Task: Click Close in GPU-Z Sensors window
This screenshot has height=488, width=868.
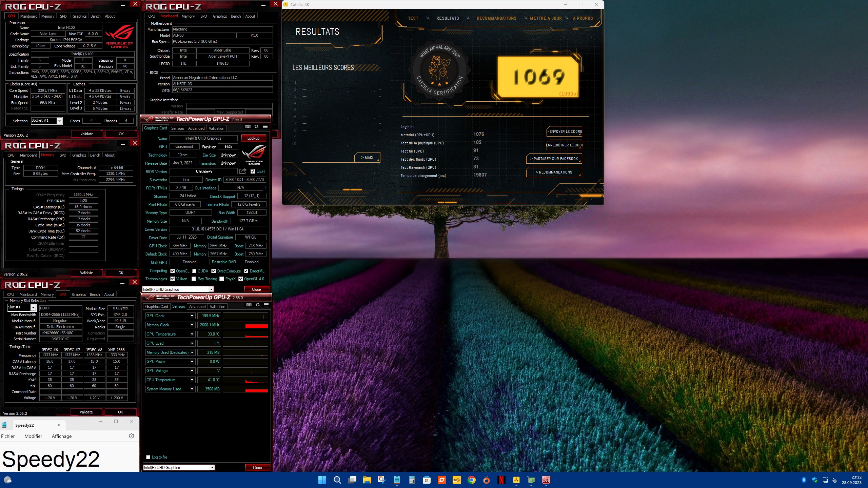Action: 257,467
